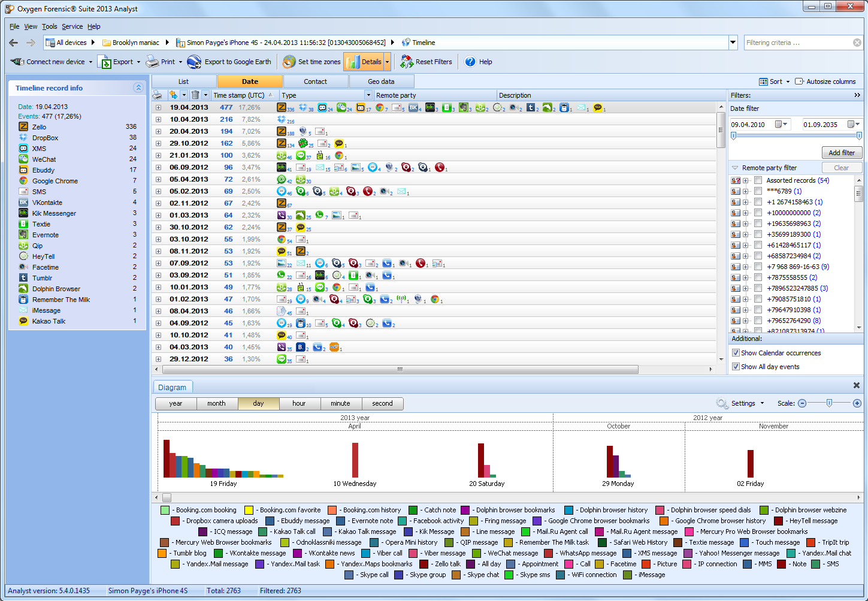The height and width of the screenshot is (601, 868).
Task: Toggle Show All day events checkbox
Action: pyautogui.click(x=736, y=367)
